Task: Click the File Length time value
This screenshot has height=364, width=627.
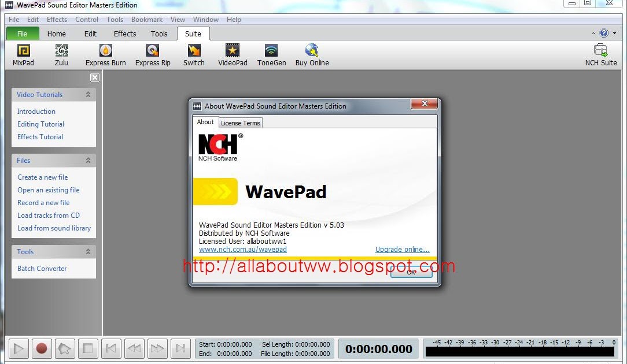Action: [313, 354]
